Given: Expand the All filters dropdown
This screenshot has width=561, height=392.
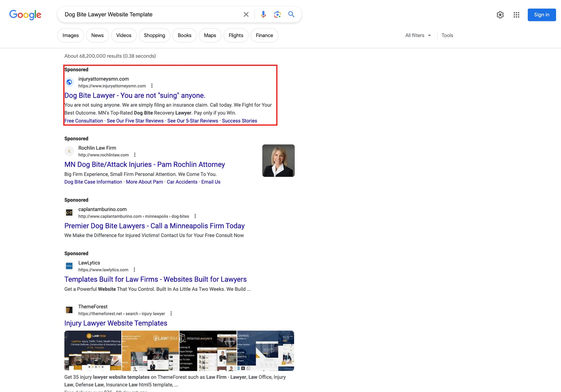Looking at the screenshot, I should 418,35.
